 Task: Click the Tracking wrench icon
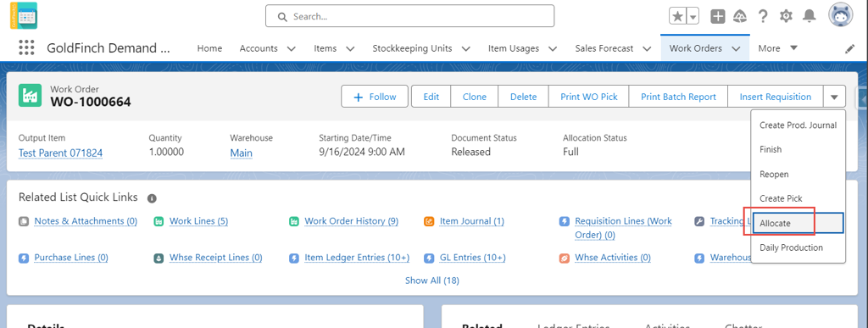click(699, 221)
